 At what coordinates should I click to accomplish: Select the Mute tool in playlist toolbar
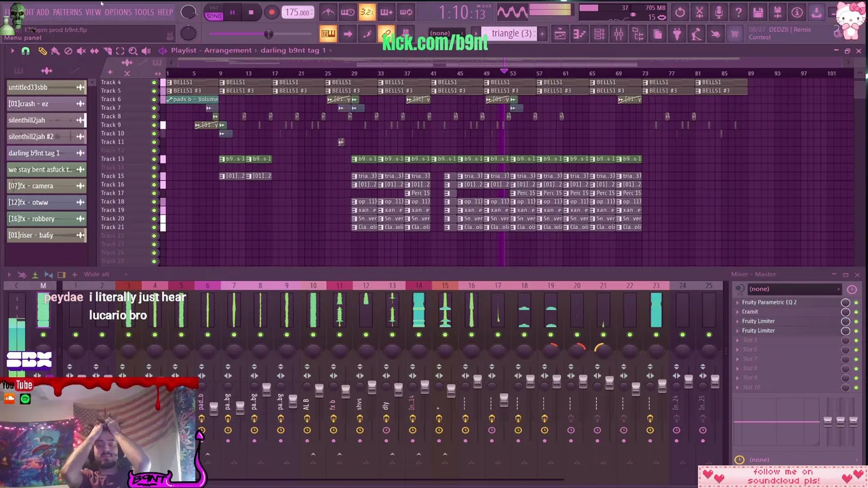81,51
